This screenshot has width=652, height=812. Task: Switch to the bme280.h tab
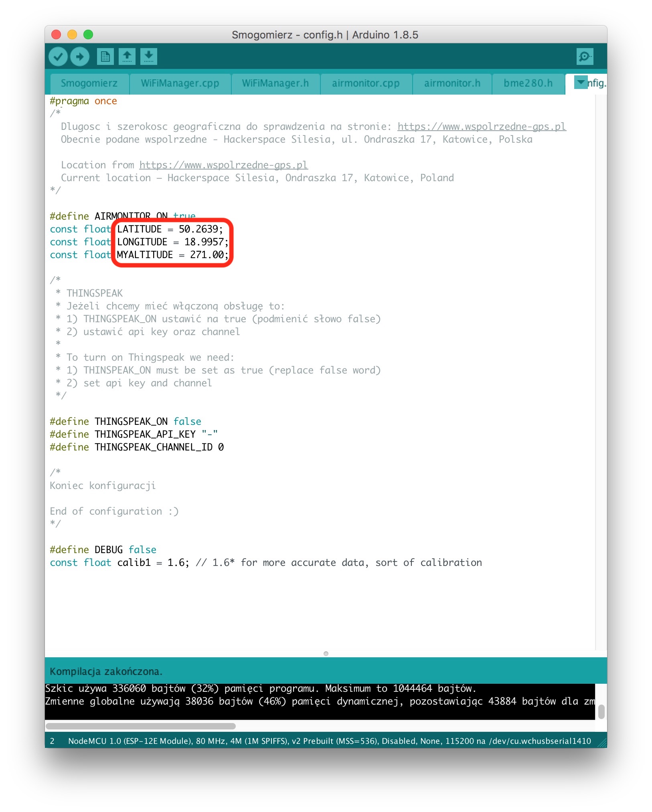pos(528,83)
